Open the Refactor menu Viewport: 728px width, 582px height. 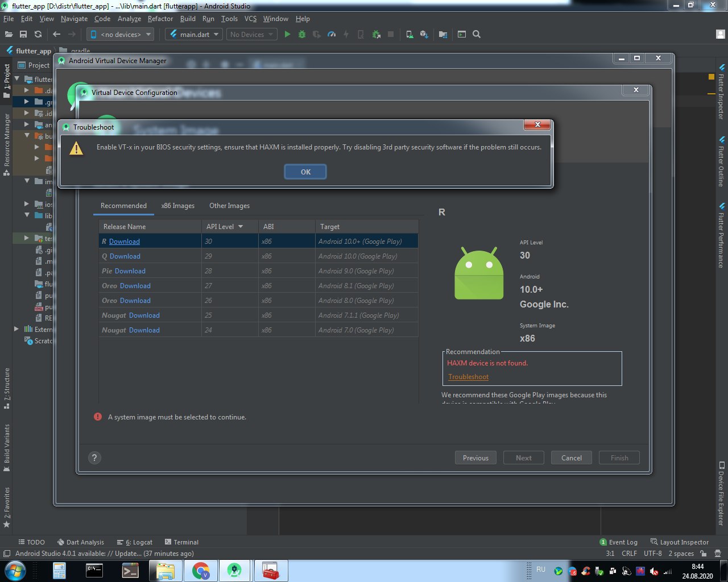coord(160,19)
